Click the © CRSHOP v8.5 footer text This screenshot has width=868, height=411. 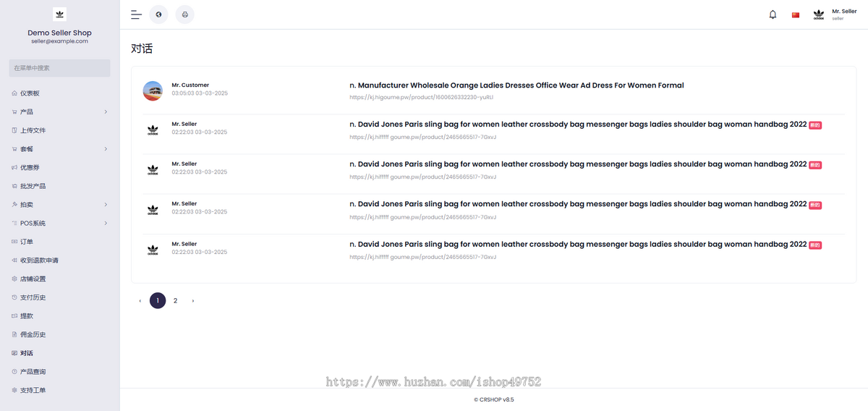[494, 399]
